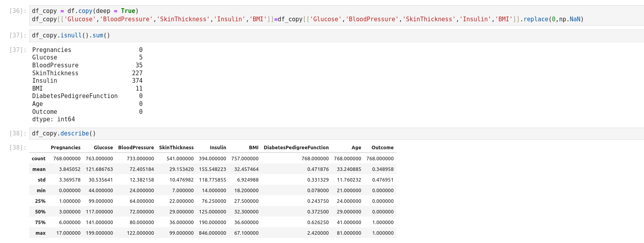This screenshot has height=243, width=644.
Task: Click the [38] output prompt label
Action: (18, 148)
